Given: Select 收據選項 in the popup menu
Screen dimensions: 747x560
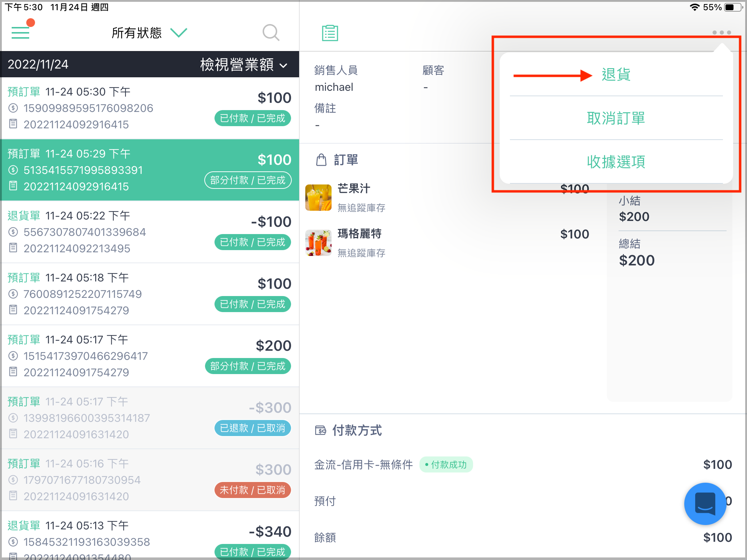Looking at the screenshot, I should pyautogui.click(x=616, y=162).
